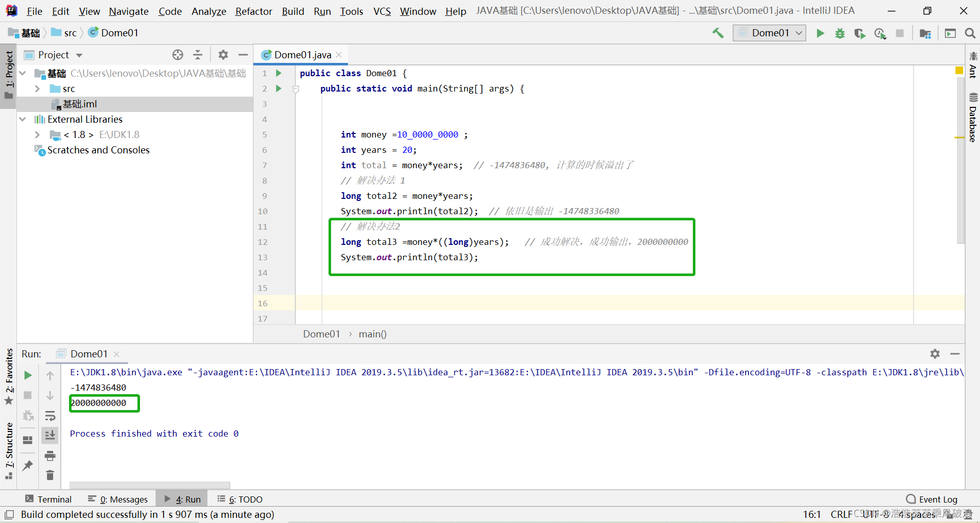The height and width of the screenshot is (523, 980).
Task: Click Stop icon in Run panel
Action: (x=28, y=395)
